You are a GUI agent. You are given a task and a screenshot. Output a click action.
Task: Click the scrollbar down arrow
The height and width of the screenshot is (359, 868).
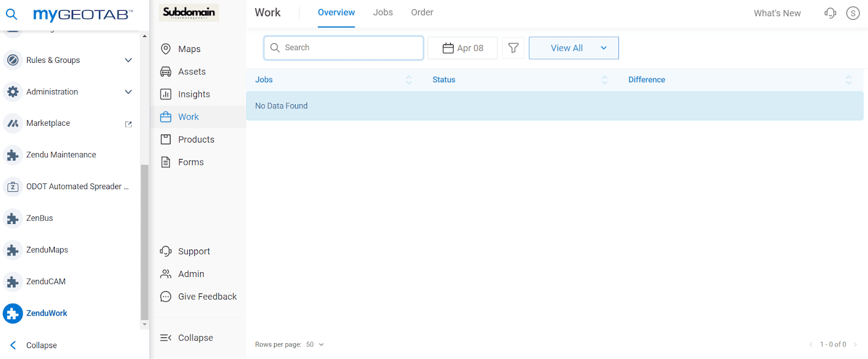click(x=144, y=324)
